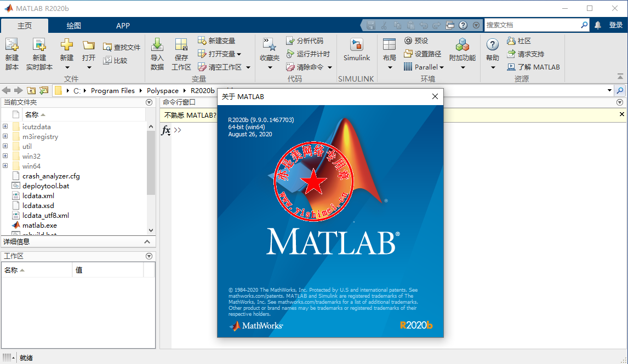Image resolution: width=628 pixels, height=364 pixels.
Task: Switch to the 绘图 tab
Action: click(x=73, y=26)
